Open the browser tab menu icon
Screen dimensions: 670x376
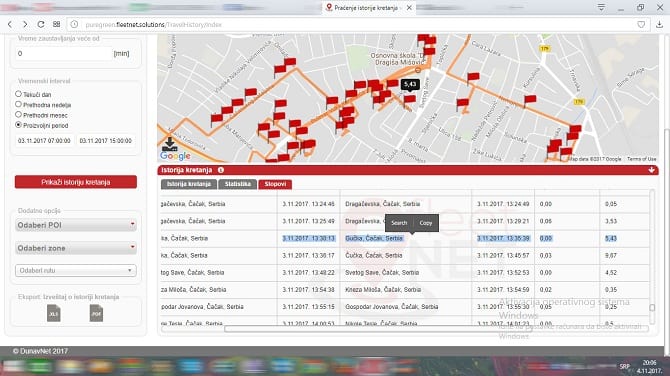tap(601, 7)
